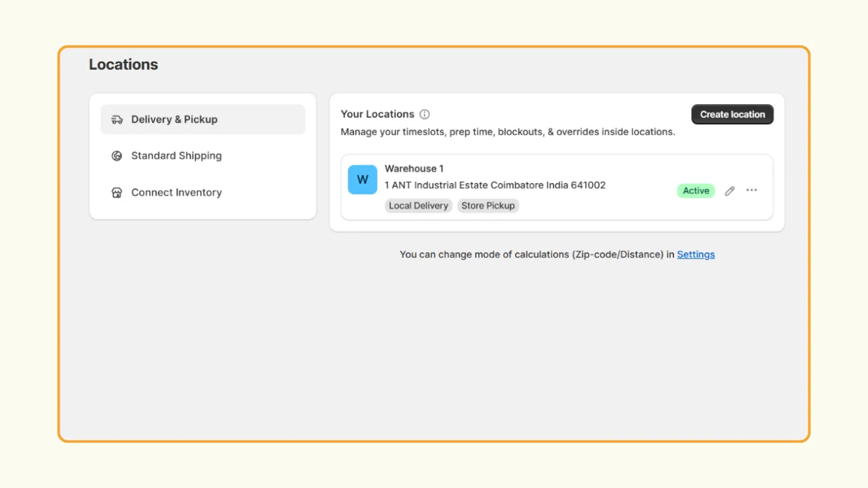Click the Create location button

click(x=732, y=115)
